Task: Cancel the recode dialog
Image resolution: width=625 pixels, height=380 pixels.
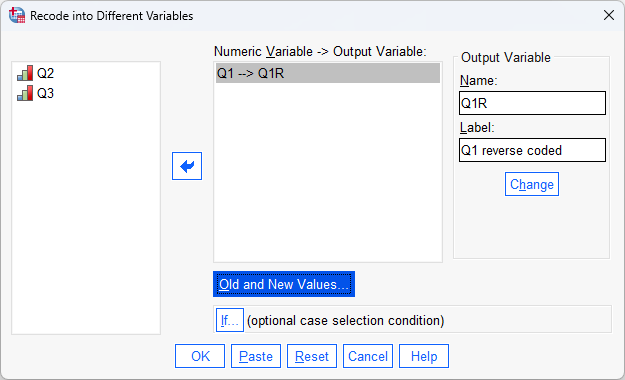Action: 368,356
